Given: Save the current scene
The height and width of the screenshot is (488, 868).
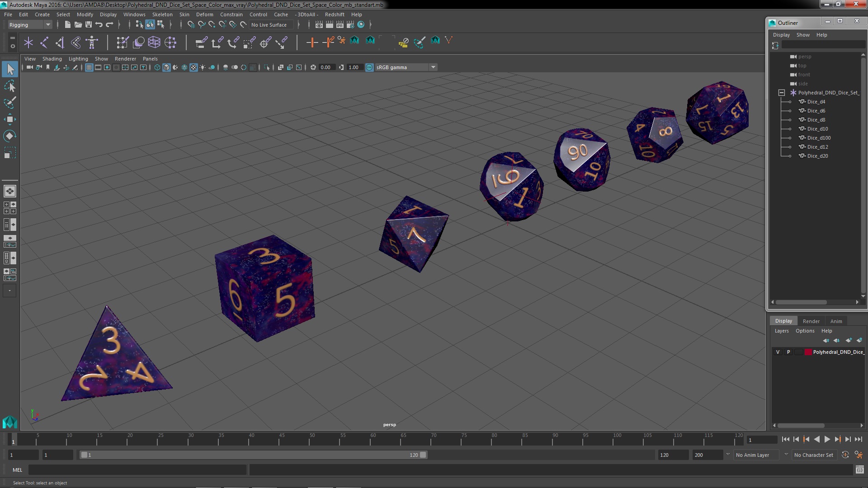Looking at the screenshot, I should point(89,24).
